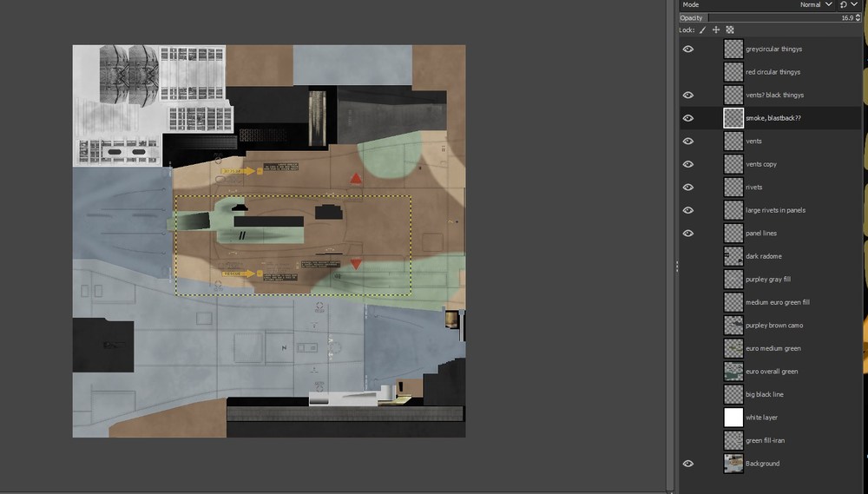This screenshot has width=868, height=494.
Task: Click the lock pixels paintbrush icon
Action: coord(703,30)
